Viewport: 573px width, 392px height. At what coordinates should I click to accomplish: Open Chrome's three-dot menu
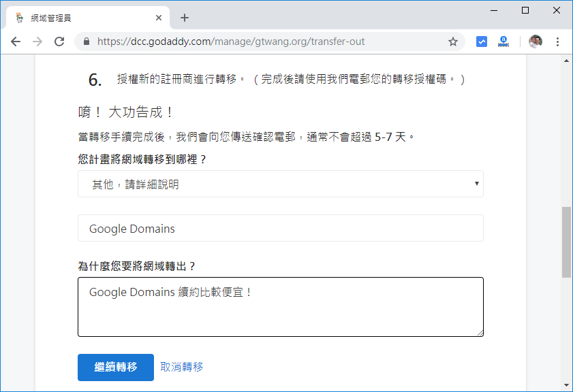click(558, 42)
